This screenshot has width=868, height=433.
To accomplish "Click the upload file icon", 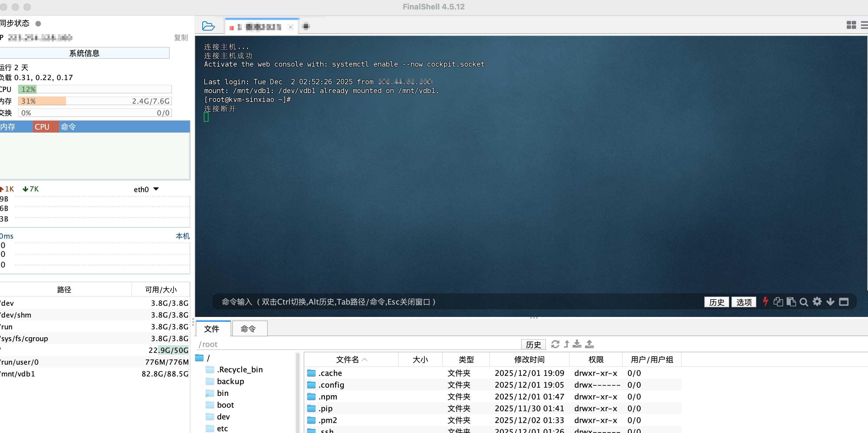I will (x=589, y=344).
